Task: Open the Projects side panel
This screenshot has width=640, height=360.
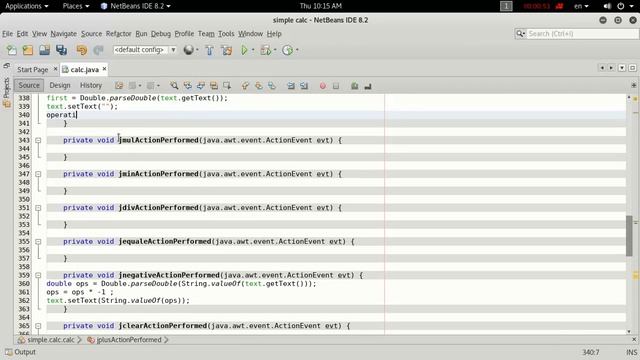Action: [7, 92]
